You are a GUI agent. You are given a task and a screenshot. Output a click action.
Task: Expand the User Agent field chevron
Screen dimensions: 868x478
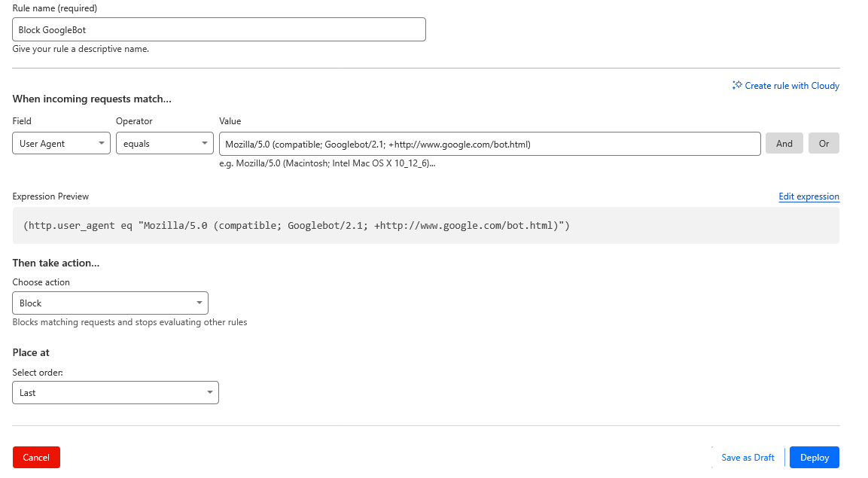tap(101, 142)
